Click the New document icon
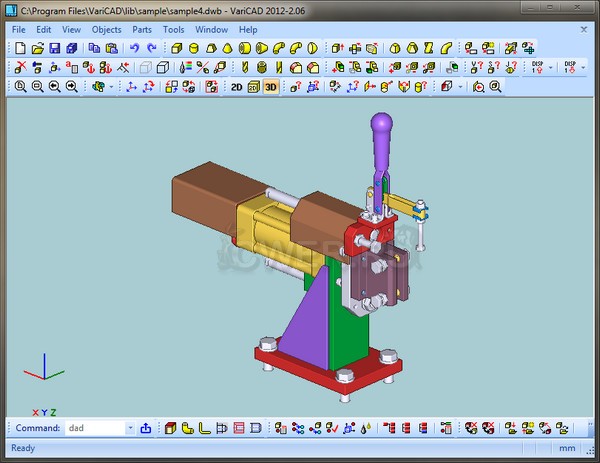The image size is (600, 463). [21, 48]
